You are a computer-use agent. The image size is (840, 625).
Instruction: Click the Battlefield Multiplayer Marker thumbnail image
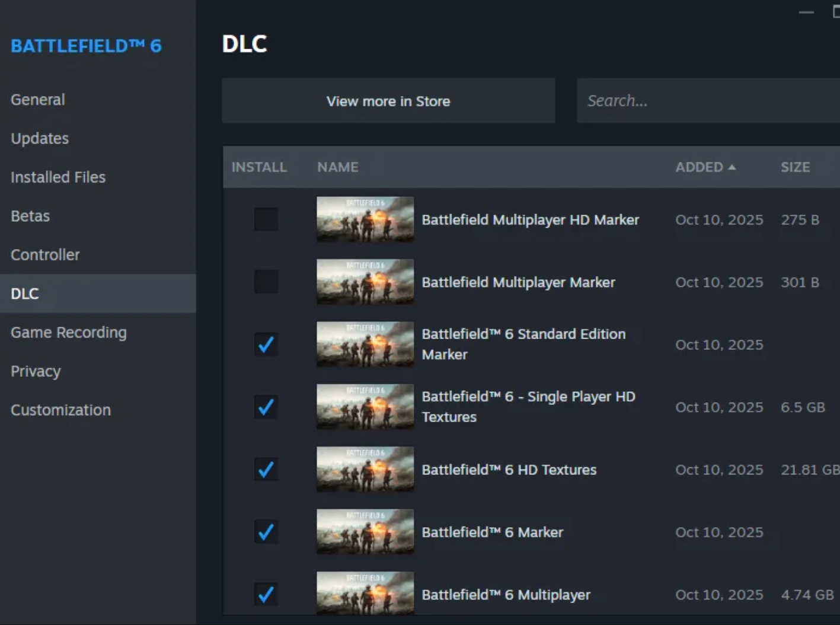point(365,282)
